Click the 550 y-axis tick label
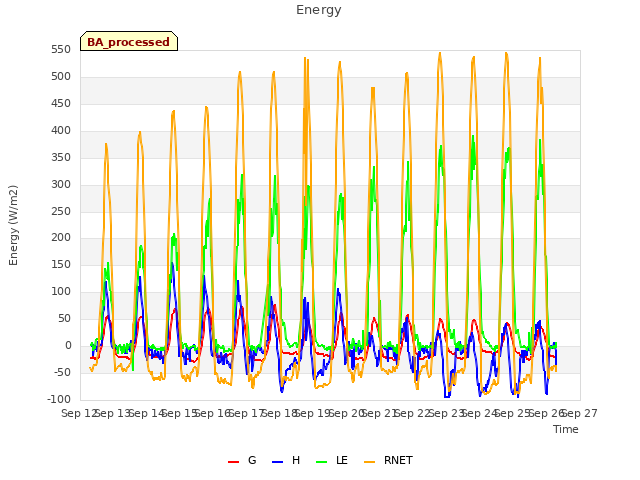This screenshot has height=480, width=640. tap(61, 50)
